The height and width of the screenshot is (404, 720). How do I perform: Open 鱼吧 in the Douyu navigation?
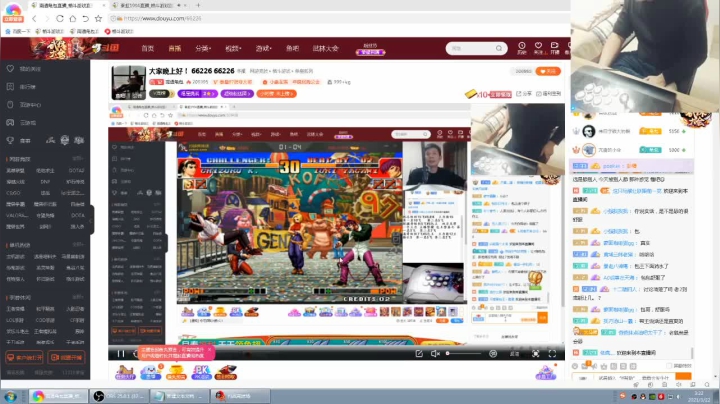[292, 48]
